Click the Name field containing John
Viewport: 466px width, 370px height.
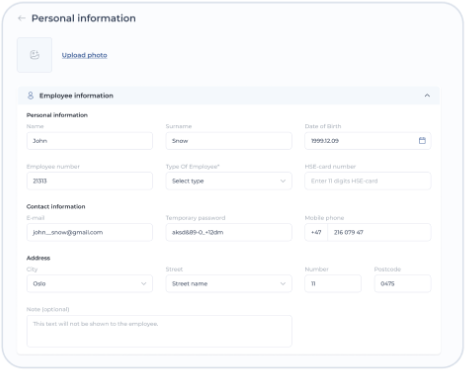(x=90, y=141)
